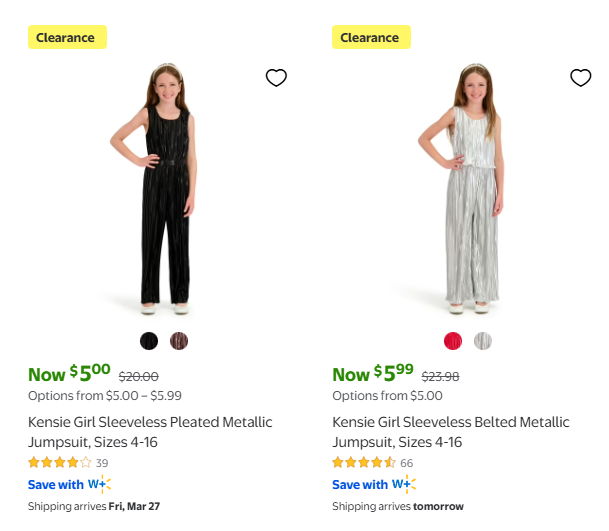The width and height of the screenshot is (609, 531).
Task: View the 66 reviews star rating
Action: pyautogui.click(x=364, y=463)
